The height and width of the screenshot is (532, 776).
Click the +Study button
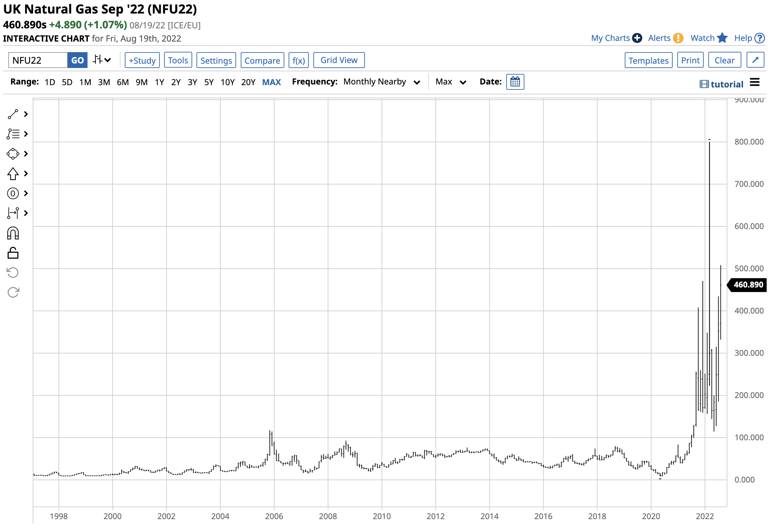click(x=143, y=60)
